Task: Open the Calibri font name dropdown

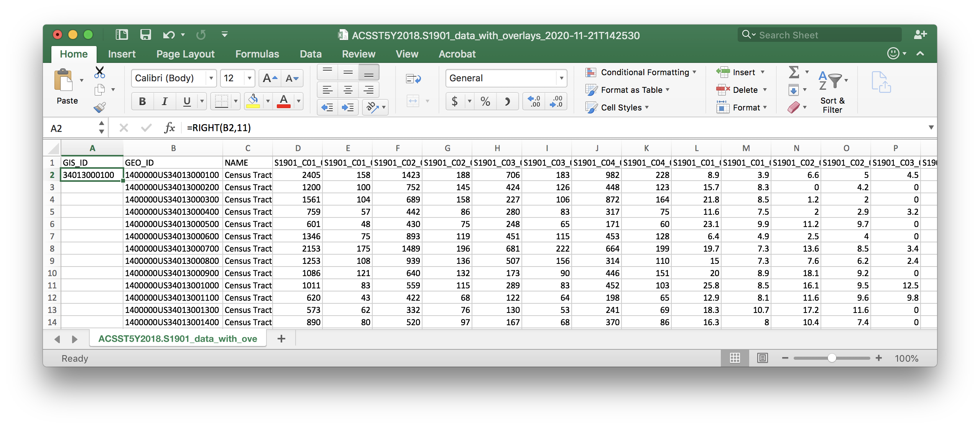Action: [211, 79]
